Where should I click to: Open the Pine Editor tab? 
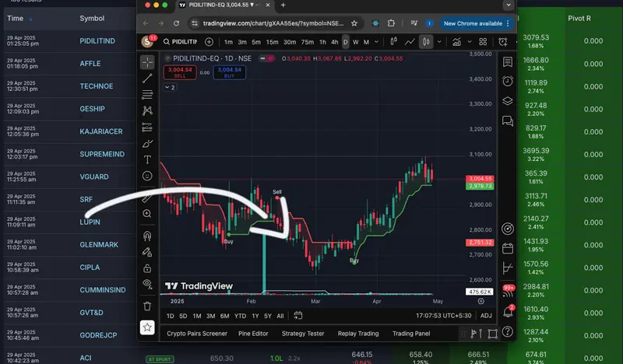point(253,334)
